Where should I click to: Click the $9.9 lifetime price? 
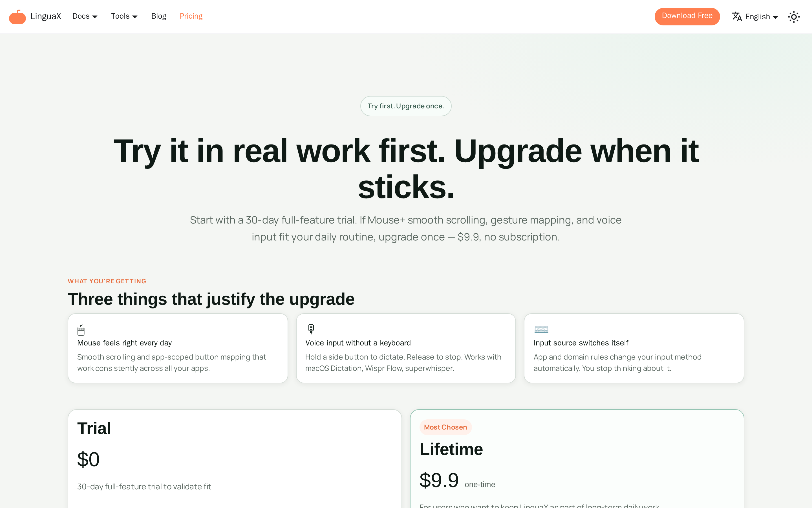pyautogui.click(x=439, y=480)
